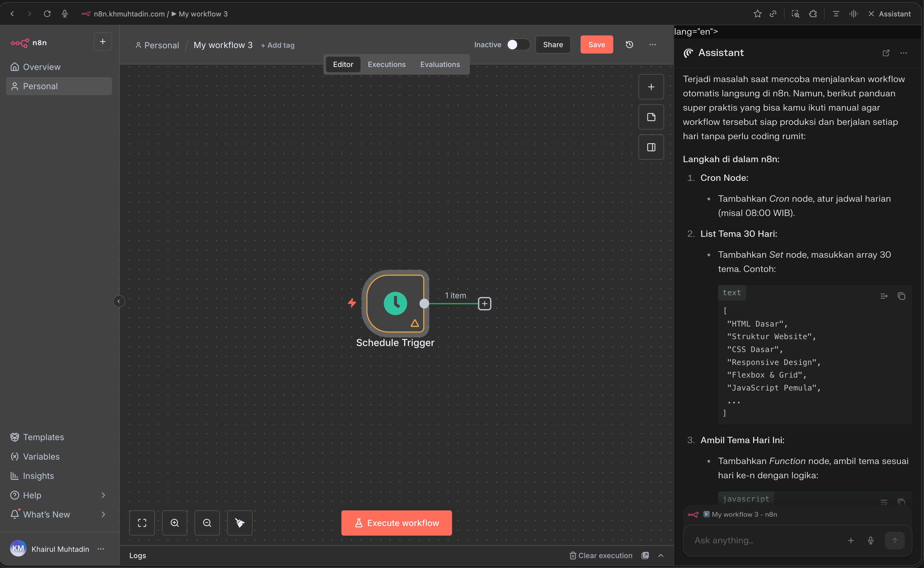Collapse the left sidebar
This screenshot has height=568, width=924.
pos(119,301)
